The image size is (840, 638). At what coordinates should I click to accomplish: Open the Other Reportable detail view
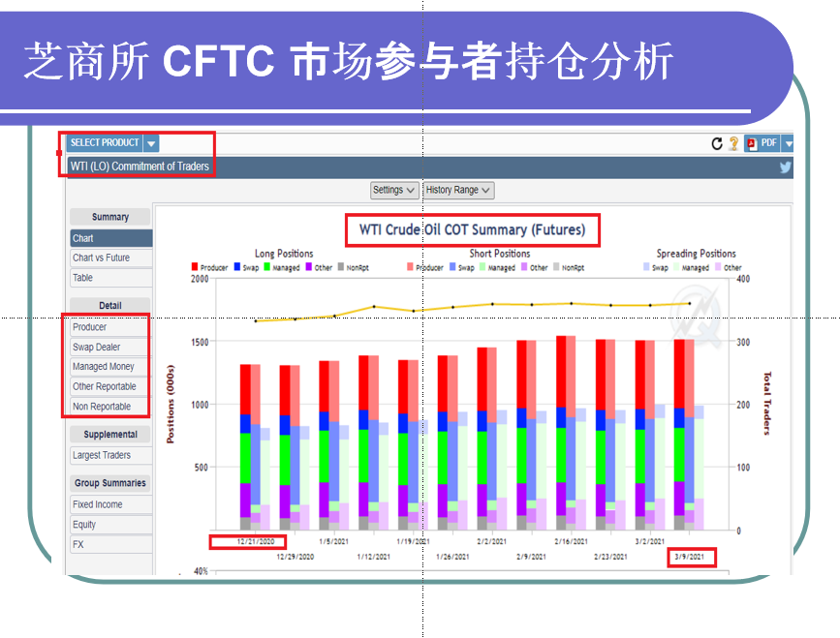109,386
